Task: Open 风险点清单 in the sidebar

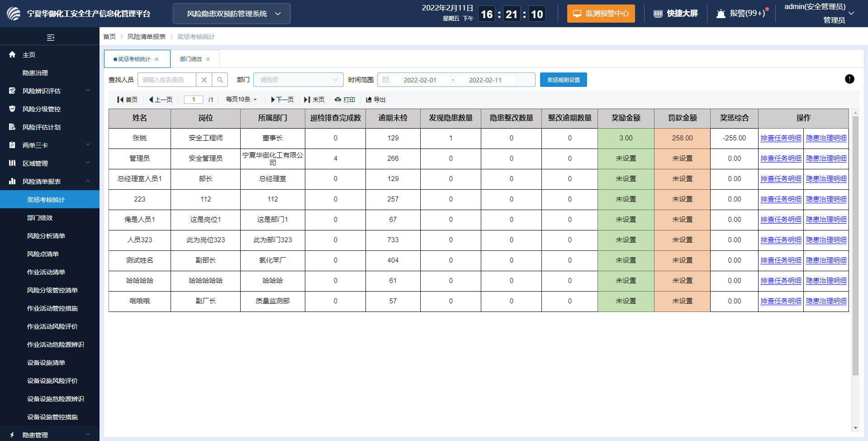Action: click(50, 254)
